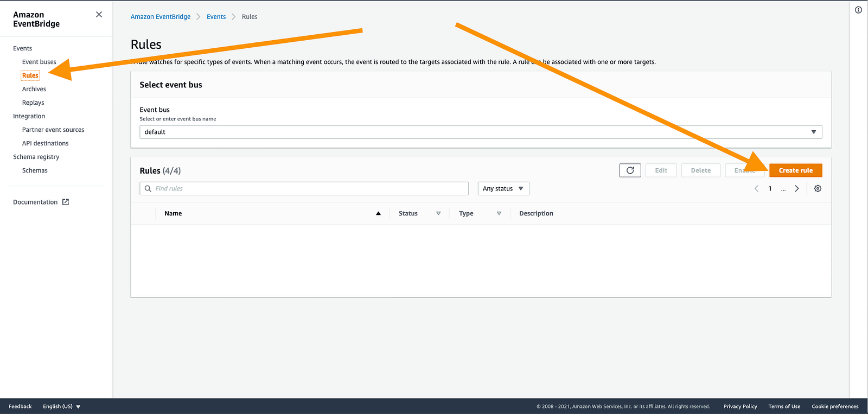Click the Integration section heading in sidebar

coord(29,116)
